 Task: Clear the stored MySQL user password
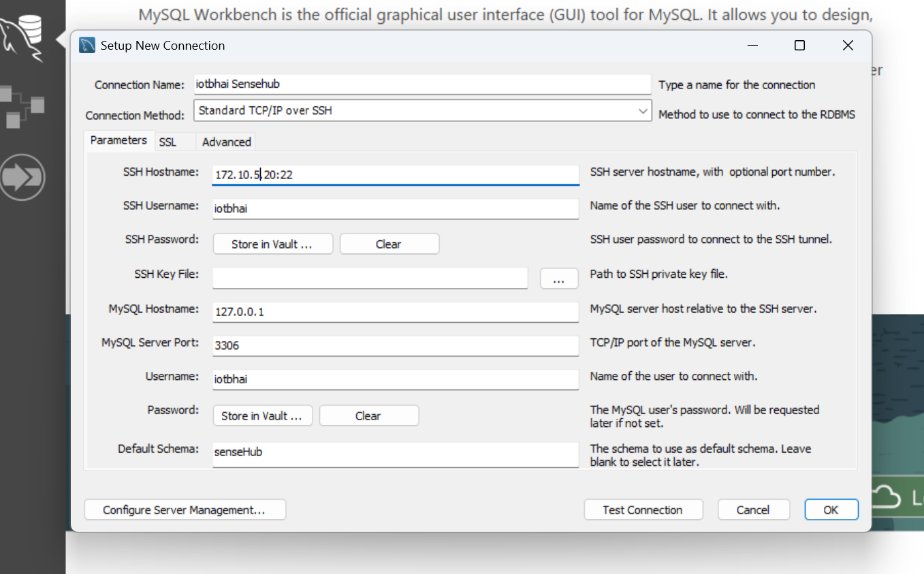[368, 416]
